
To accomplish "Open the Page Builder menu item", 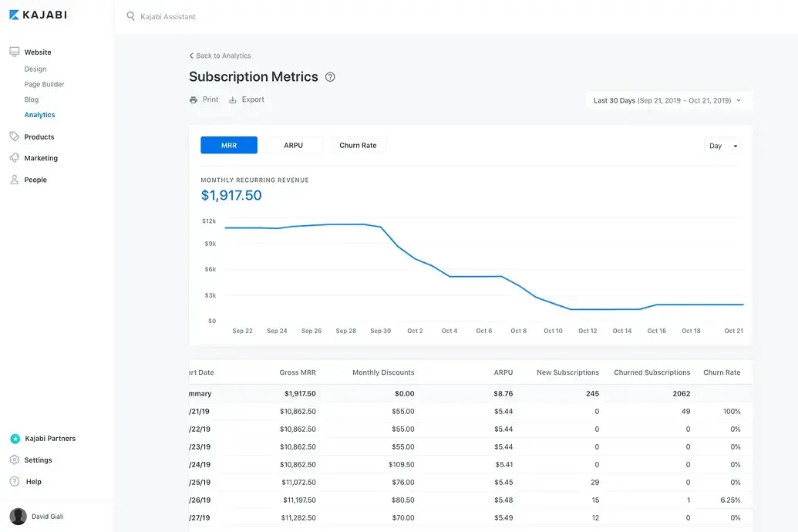I will point(44,85).
